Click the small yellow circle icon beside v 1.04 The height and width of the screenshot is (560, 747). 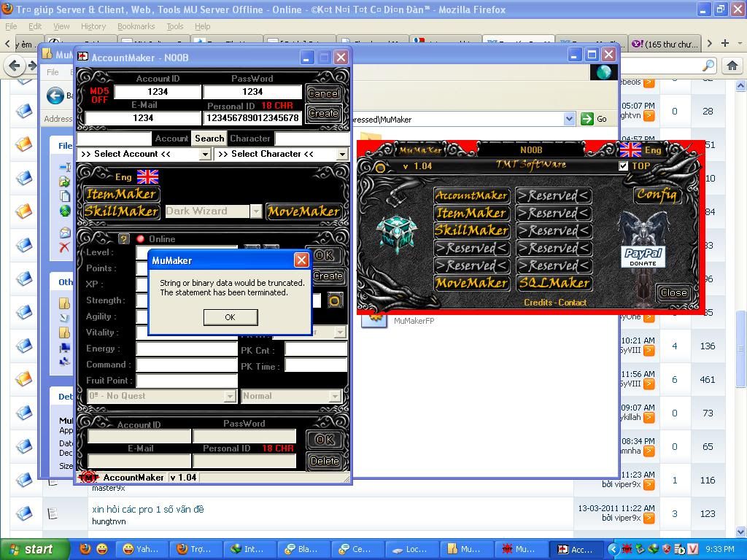click(380, 167)
